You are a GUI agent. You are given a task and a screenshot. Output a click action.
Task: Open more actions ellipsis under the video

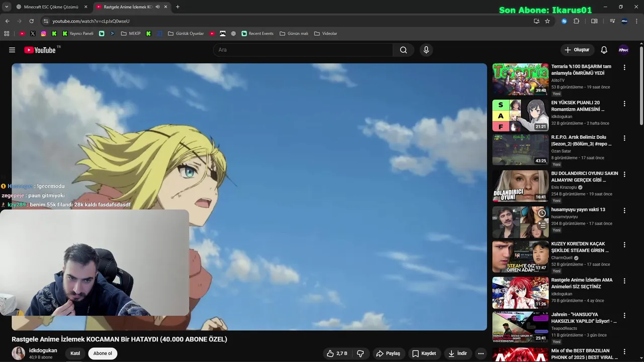(x=481, y=353)
